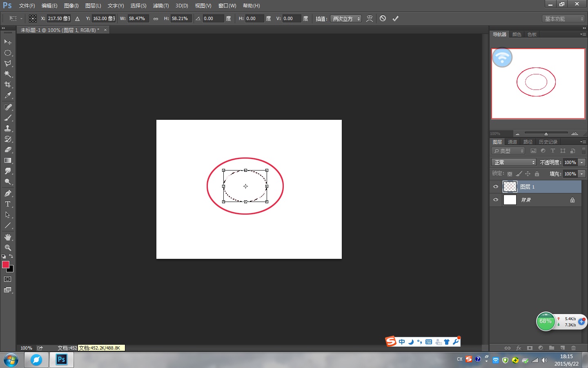Select the Eyedropper tool

click(8, 95)
